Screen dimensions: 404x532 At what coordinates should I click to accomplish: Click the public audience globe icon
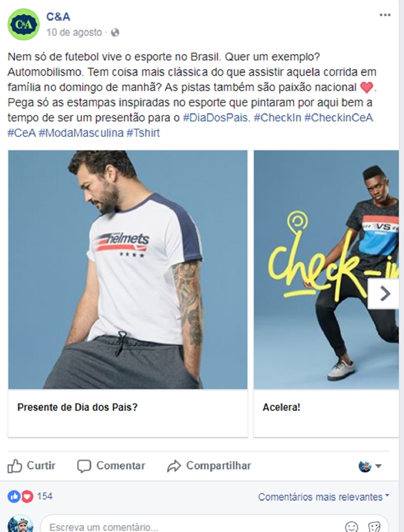(x=115, y=33)
